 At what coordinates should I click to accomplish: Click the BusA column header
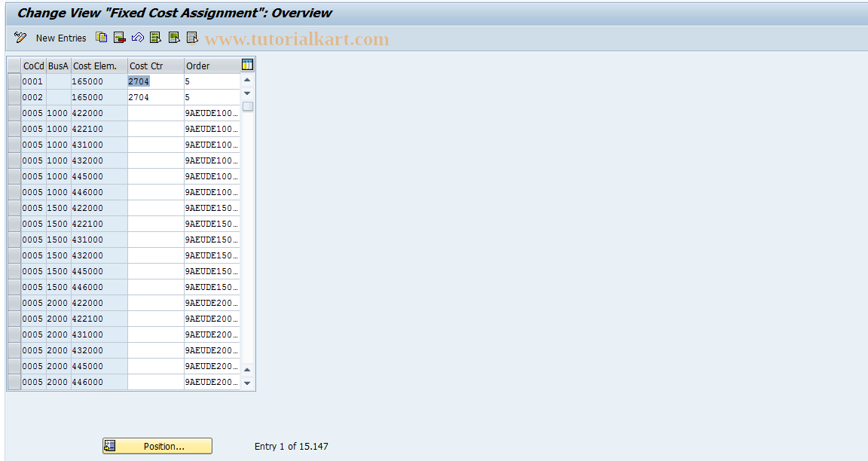pos(59,66)
